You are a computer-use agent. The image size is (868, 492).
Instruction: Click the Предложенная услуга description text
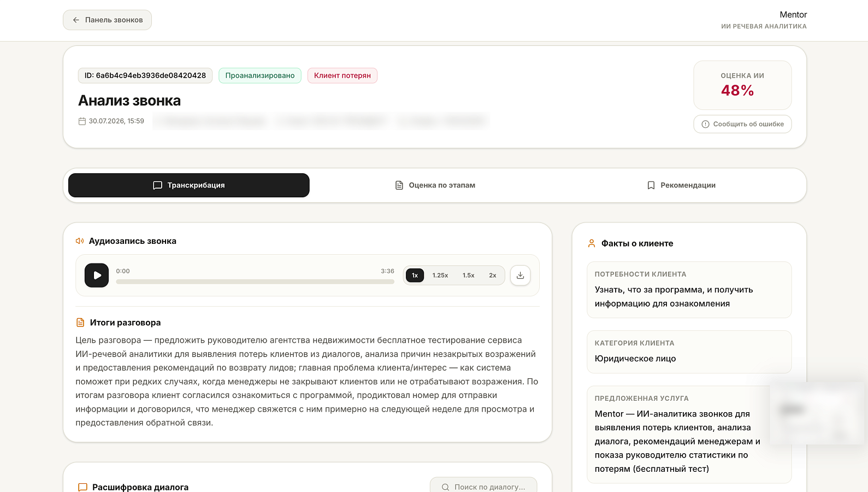(677, 441)
